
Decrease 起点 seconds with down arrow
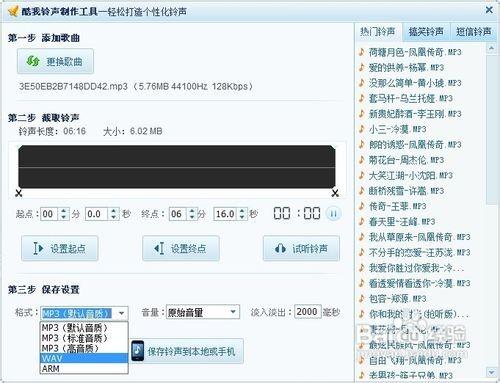[114, 217]
